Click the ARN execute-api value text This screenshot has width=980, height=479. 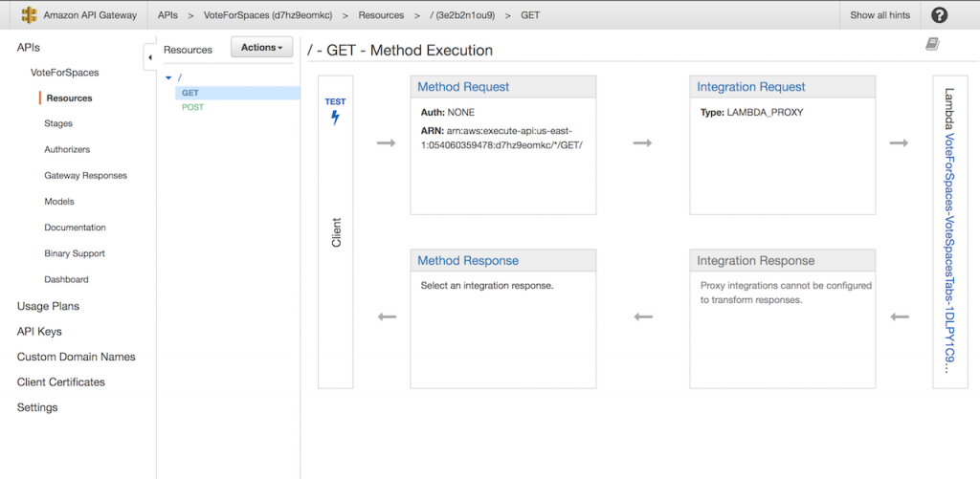coord(501,138)
